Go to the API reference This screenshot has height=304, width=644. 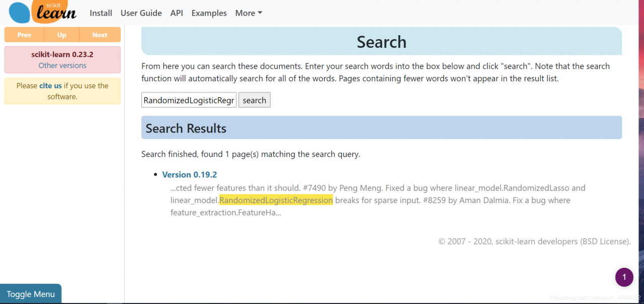(x=177, y=13)
